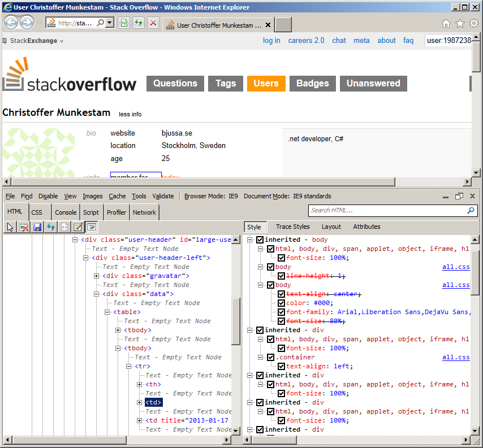Click the browser Back arrow button

point(11,23)
